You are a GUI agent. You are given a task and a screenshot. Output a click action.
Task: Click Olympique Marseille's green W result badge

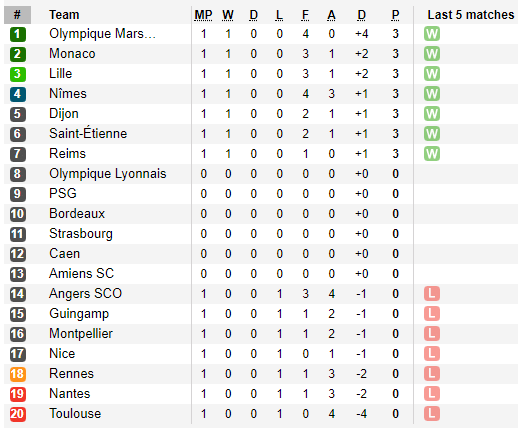(432, 34)
